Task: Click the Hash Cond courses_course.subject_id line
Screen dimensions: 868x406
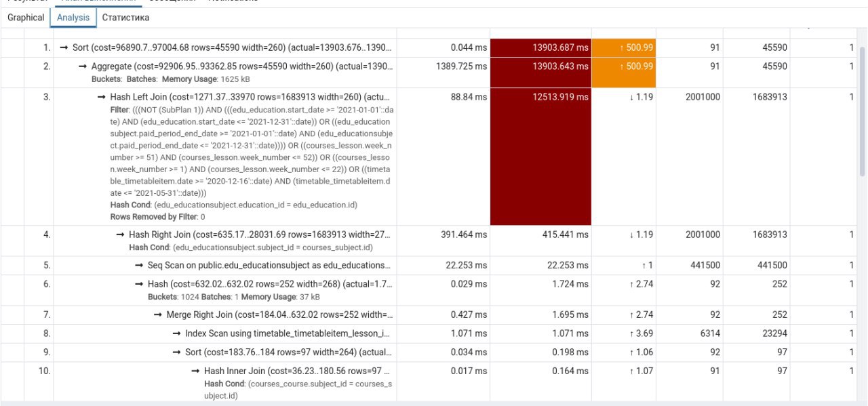Action: point(298,389)
